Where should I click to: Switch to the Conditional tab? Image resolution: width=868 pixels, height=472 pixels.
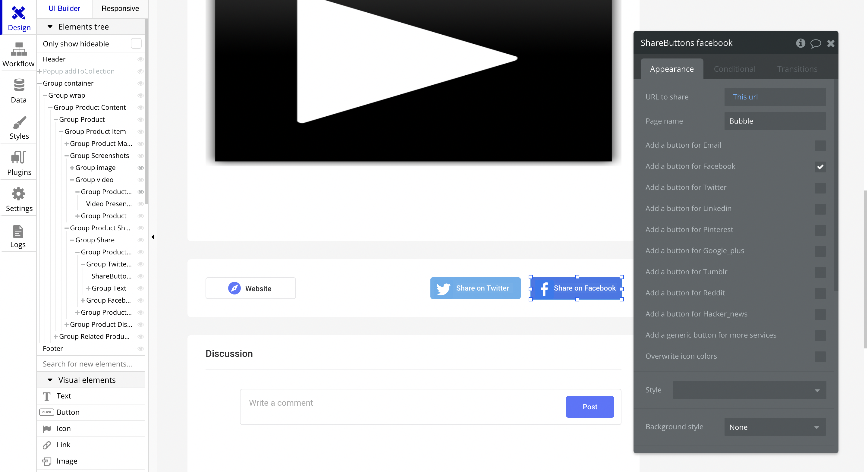click(x=734, y=69)
